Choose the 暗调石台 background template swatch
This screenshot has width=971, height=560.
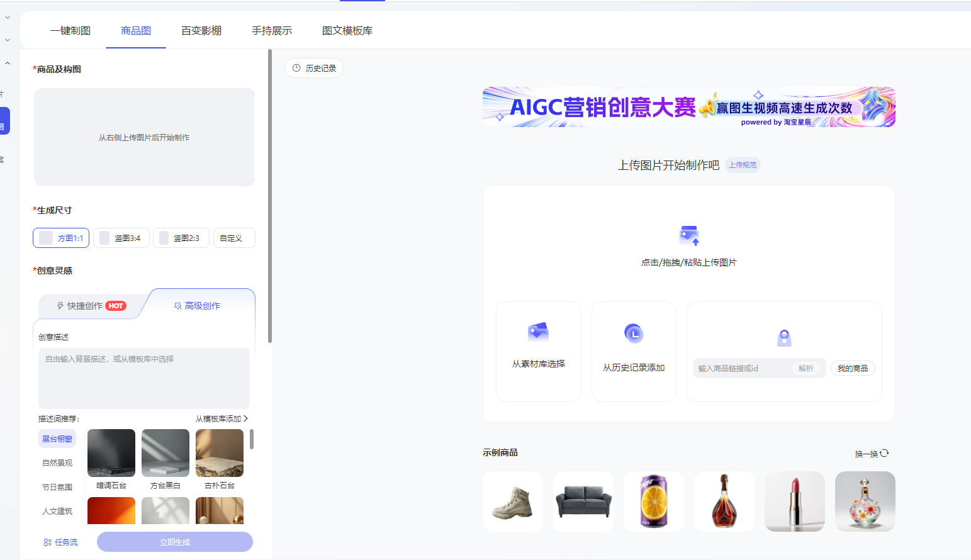pyautogui.click(x=111, y=453)
